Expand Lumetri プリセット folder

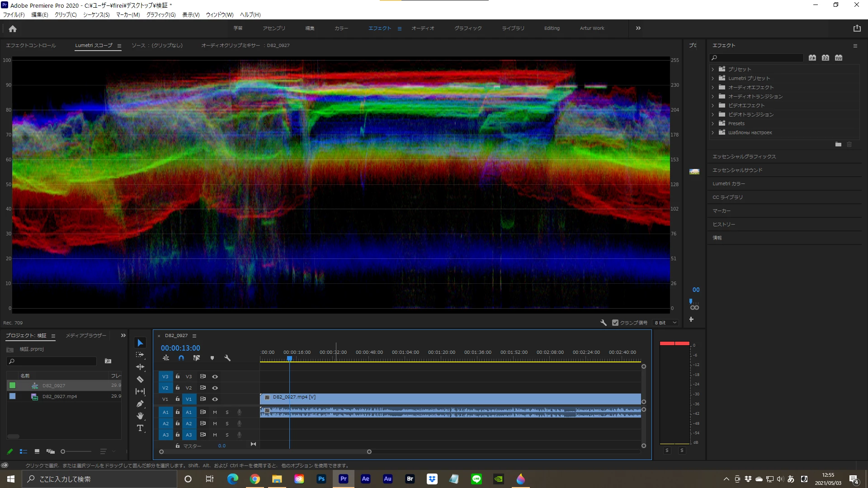tap(713, 78)
